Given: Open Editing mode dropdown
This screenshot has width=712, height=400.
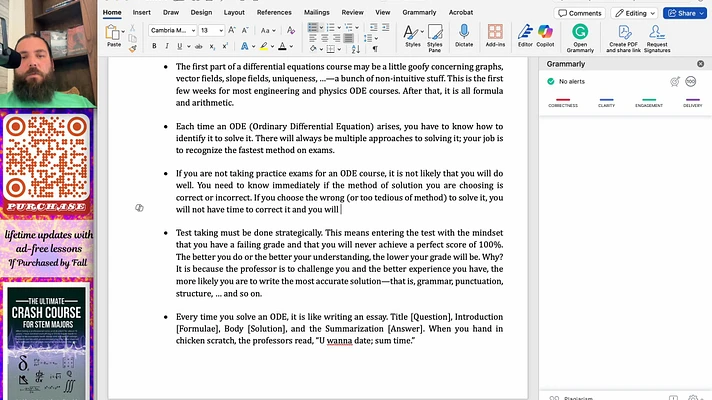Looking at the screenshot, I should [x=635, y=13].
